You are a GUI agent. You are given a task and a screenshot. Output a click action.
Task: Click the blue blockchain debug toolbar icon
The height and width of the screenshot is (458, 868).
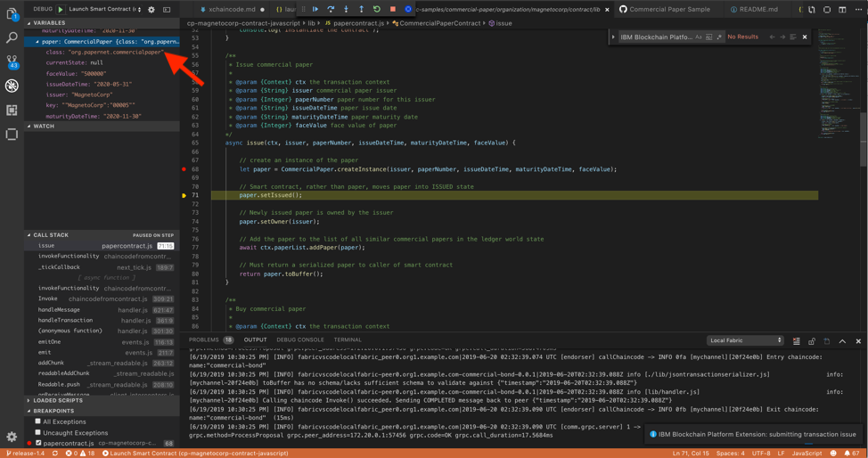tap(408, 9)
